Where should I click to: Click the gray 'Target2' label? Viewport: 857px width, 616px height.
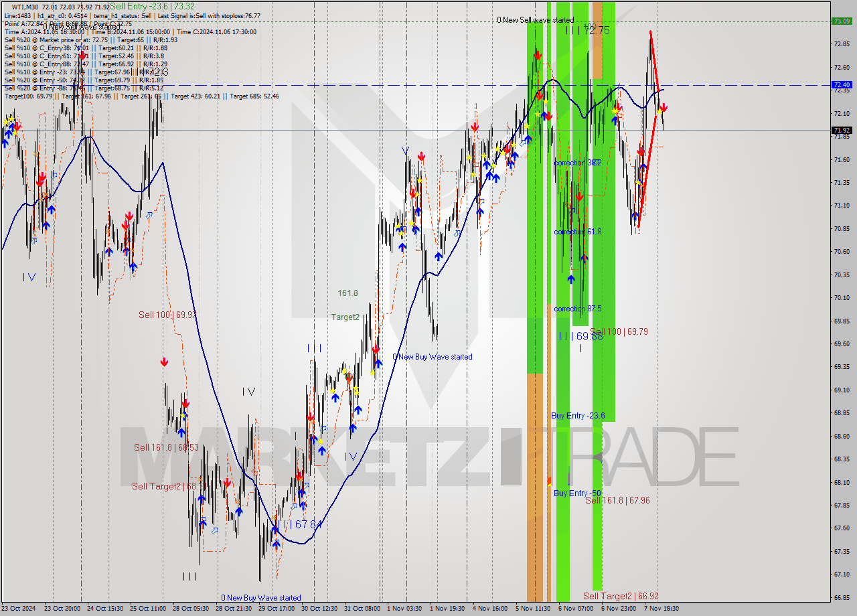(345, 317)
